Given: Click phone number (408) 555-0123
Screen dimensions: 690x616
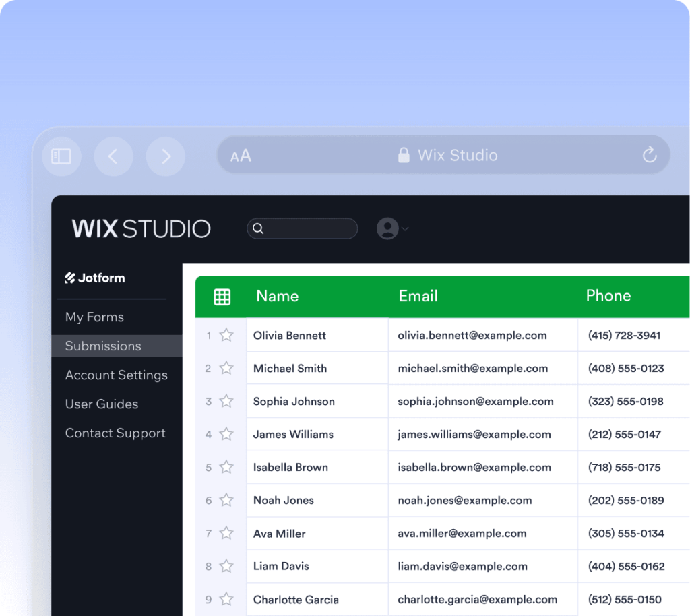Looking at the screenshot, I should pos(626,368).
